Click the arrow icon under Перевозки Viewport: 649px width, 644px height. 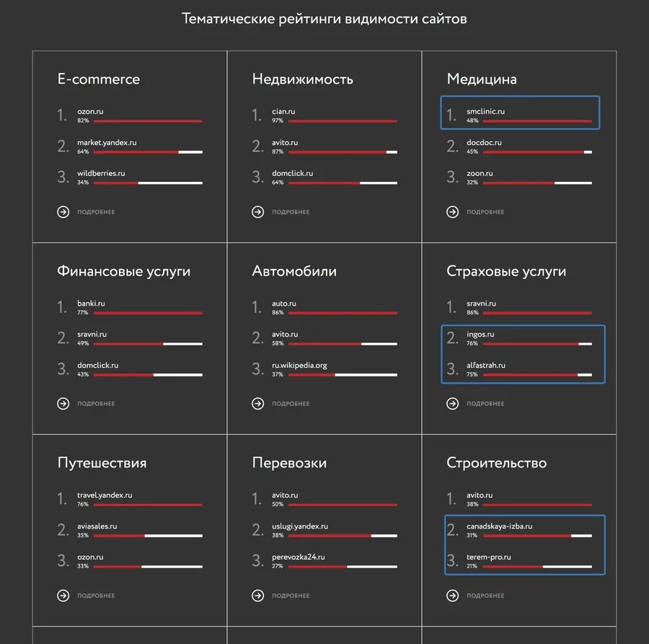[x=258, y=596]
